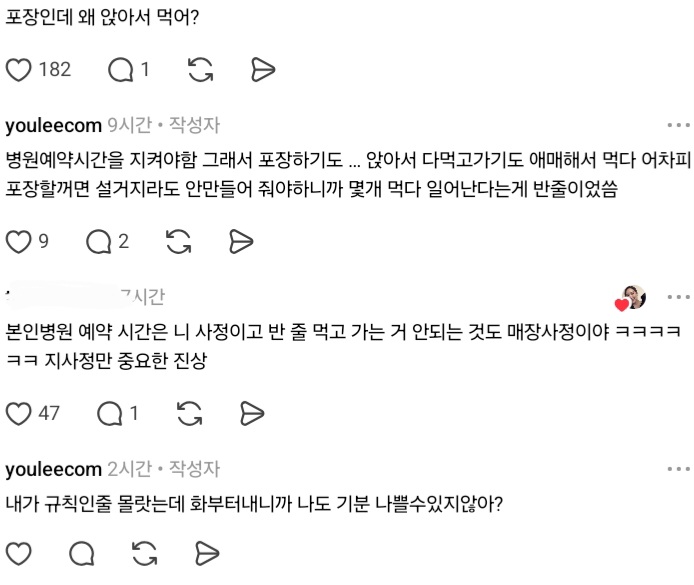Like the comment with 47 likes
Viewport: 694px width, 585px height.
pyautogui.click(x=19, y=412)
